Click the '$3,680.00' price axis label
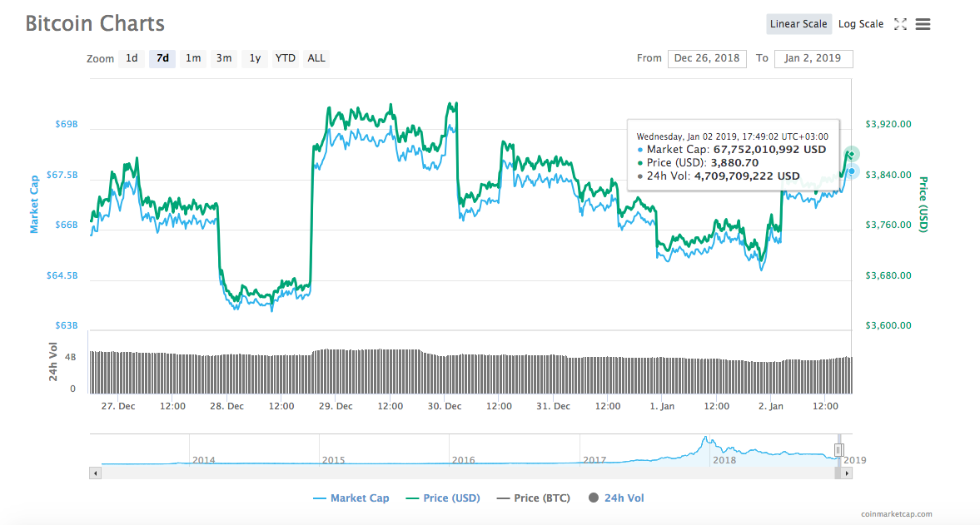This screenshot has height=525, width=980. pyautogui.click(x=888, y=275)
